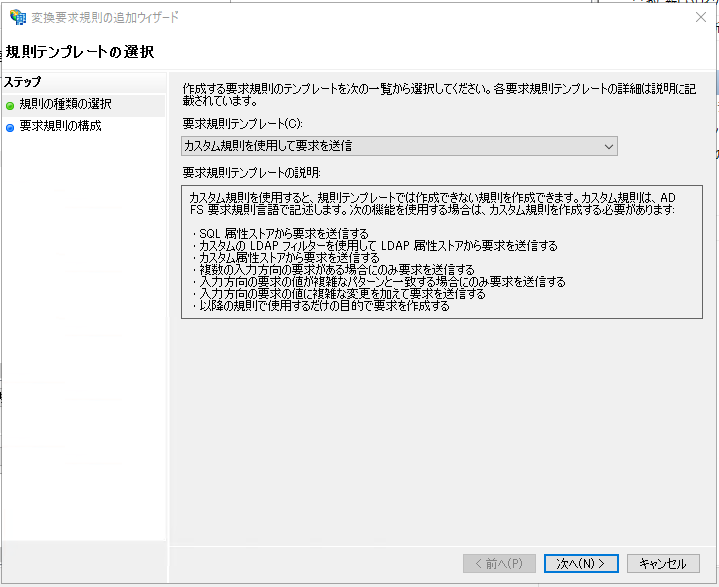Viewport: 719px width, 587px height.
Task: Click the blue dot beside 要求規則の構成
Action: tap(10, 128)
